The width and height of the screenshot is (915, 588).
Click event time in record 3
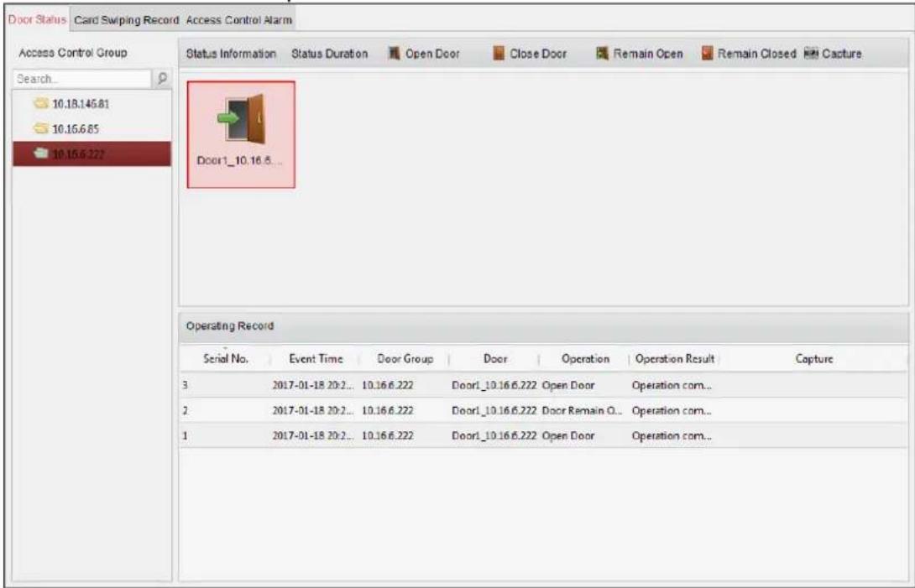tap(313, 386)
